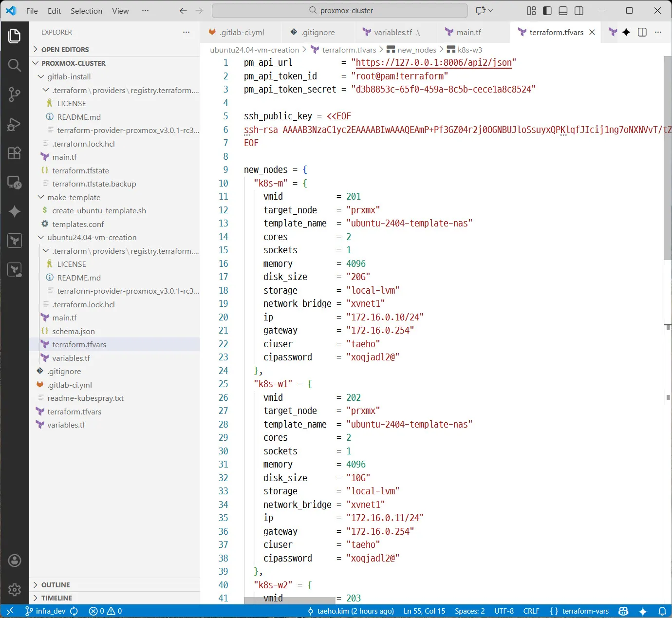Click the sync changes icon in status bar
672x618 pixels.
click(74, 611)
